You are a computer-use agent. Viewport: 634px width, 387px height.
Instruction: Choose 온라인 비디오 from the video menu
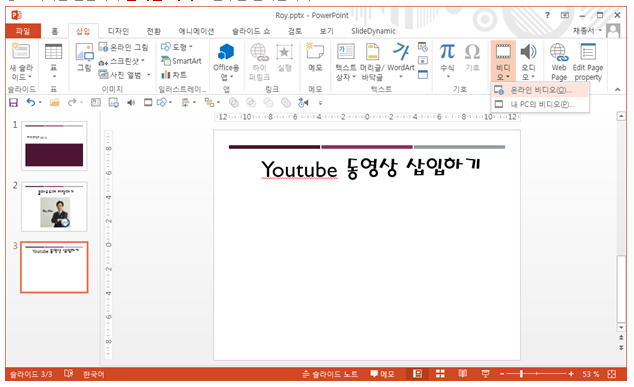pos(540,90)
